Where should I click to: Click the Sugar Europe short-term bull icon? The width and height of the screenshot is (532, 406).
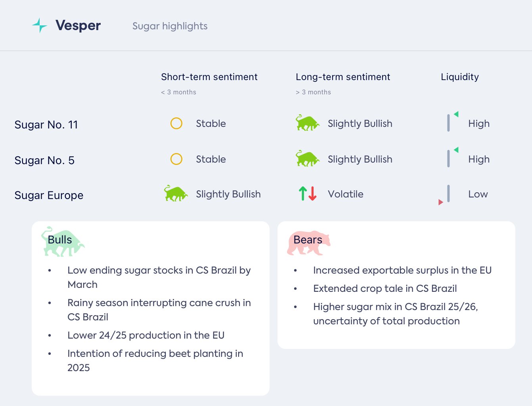point(176,194)
